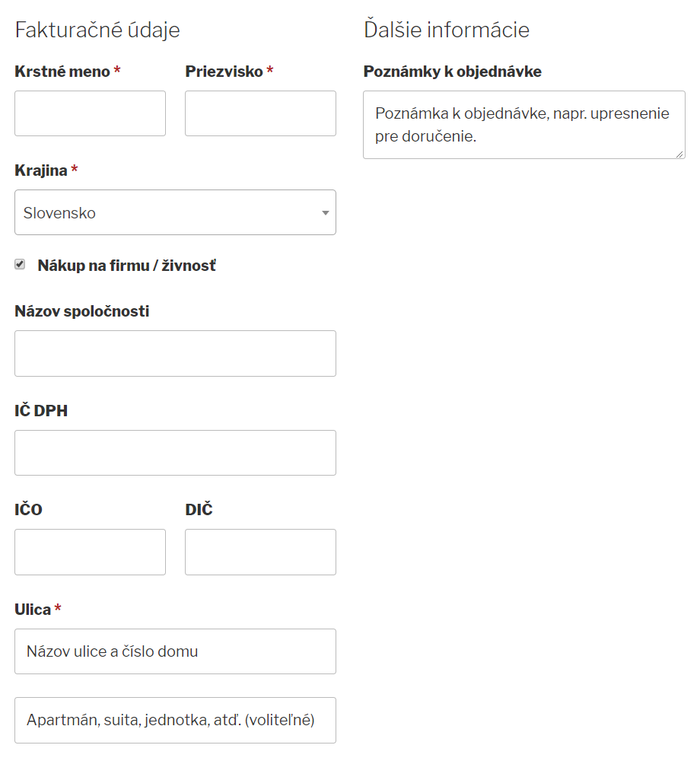Click the IČ DPH input field
Screen dimensions: 700x761
tap(175, 453)
